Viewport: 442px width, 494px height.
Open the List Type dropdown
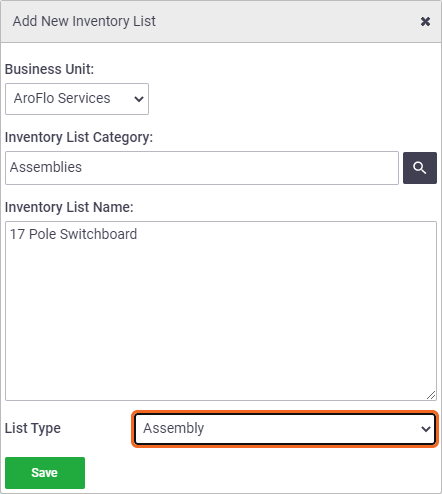(285, 429)
